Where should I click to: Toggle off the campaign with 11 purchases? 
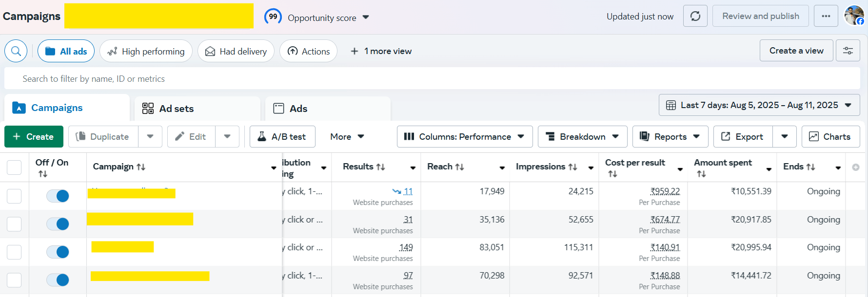58,196
